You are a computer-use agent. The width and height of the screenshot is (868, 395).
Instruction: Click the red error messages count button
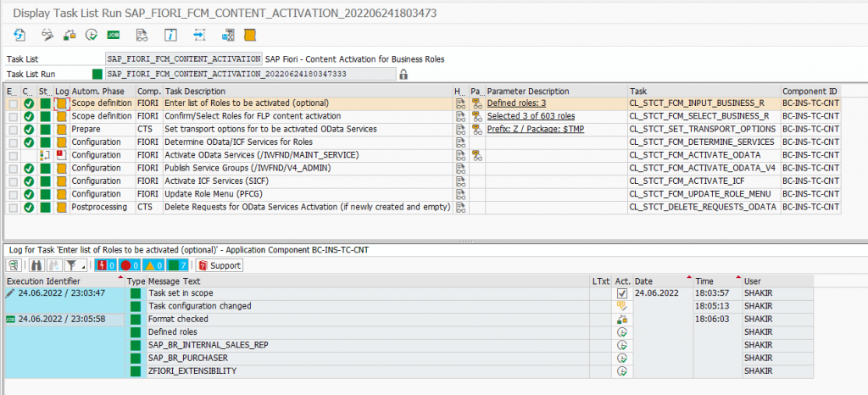105,265
